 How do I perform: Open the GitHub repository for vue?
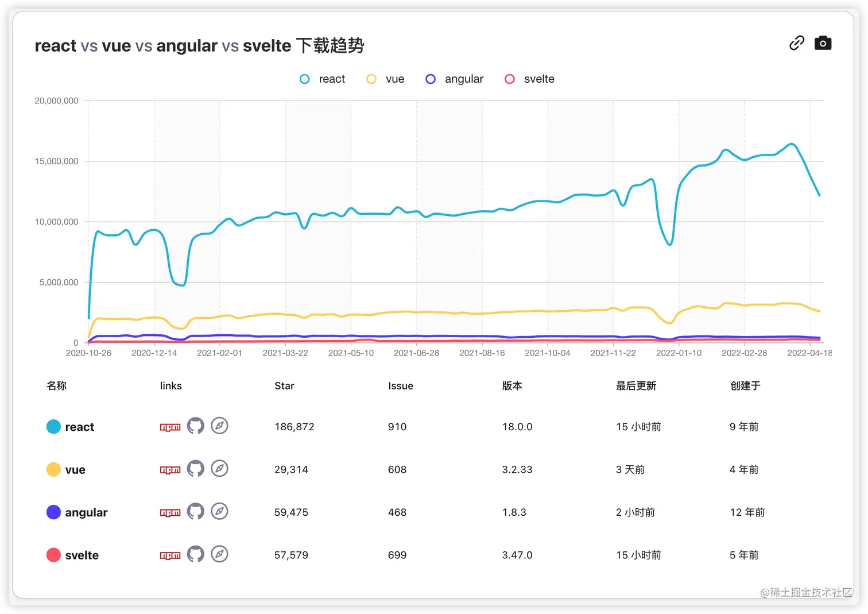pos(195,469)
